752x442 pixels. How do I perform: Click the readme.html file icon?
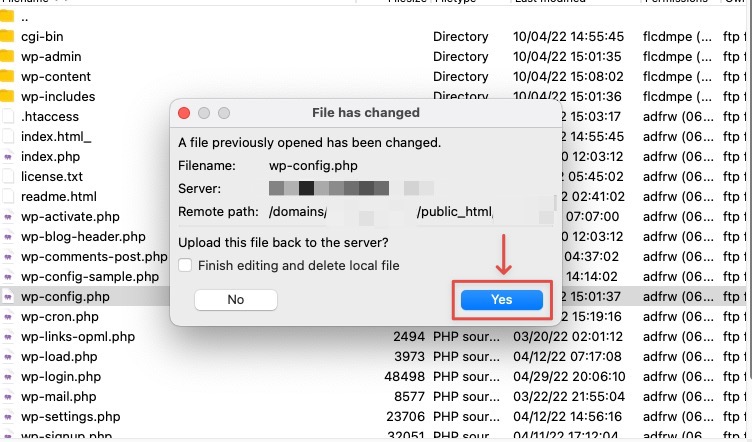coord(8,197)
